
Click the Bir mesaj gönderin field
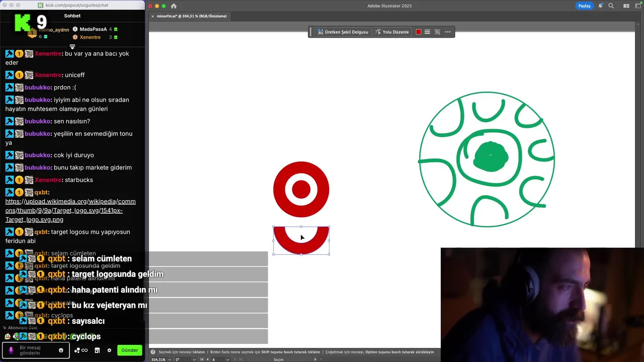(x=37, y=350)
